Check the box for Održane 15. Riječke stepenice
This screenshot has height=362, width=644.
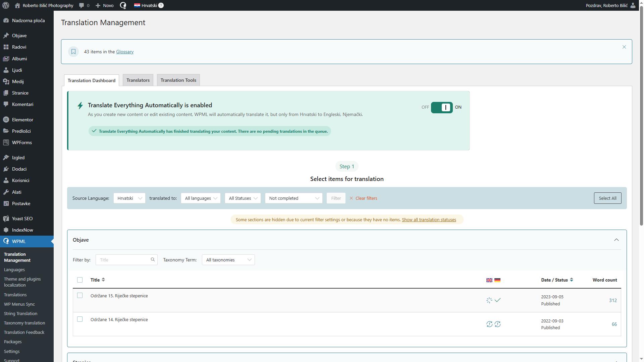click(x=80, y=296)
